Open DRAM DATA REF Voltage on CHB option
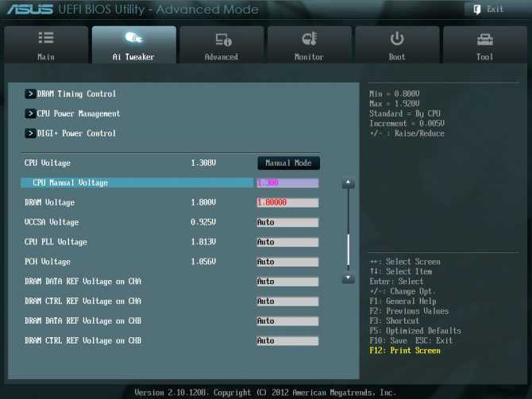This screenshot has width=532, height=399. (287, 320)
